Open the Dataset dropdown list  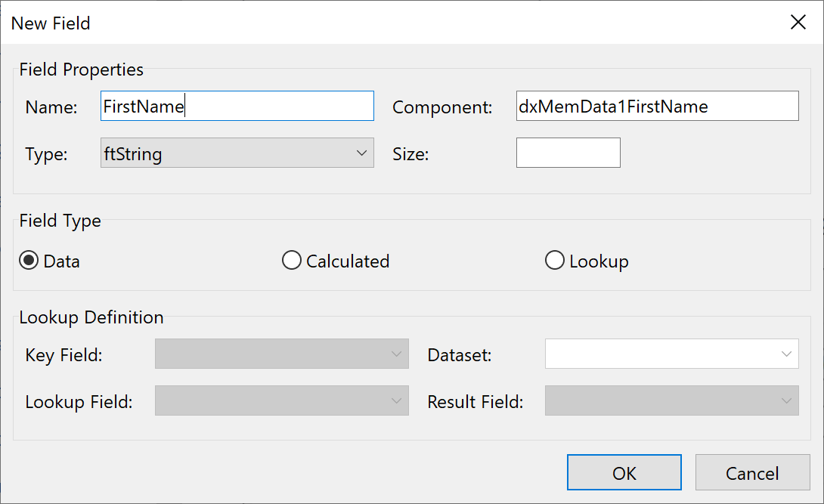(671, 354)
